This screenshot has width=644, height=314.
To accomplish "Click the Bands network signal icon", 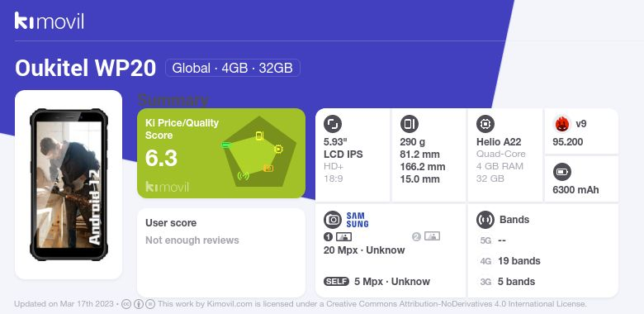I will [x=485, y=220].
